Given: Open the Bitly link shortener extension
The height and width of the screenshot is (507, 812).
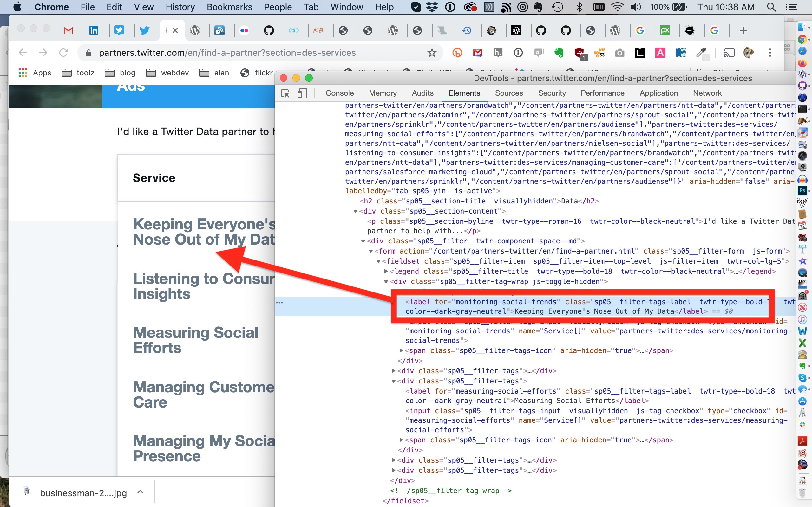Looking at the screenshot, I should coord(457,53).
